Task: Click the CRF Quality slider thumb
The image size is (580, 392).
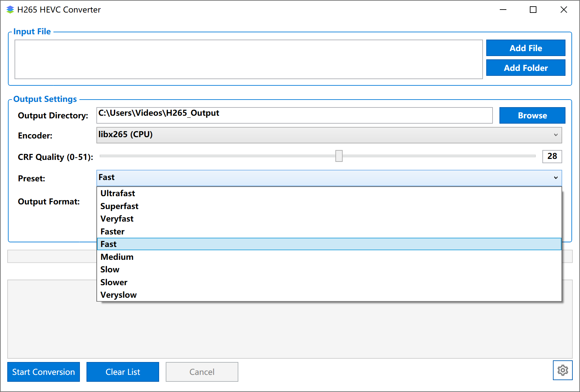Action: click(x=339, y=156)
